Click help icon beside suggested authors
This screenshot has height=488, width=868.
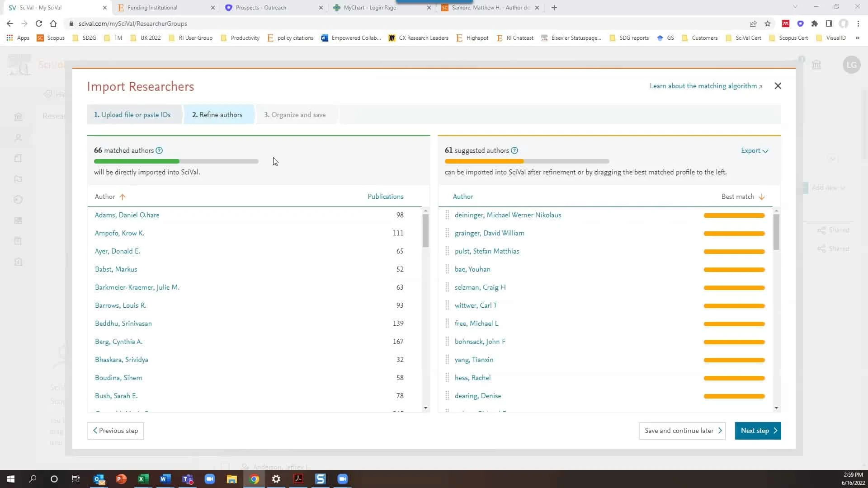pyautogui.click(x=514, y=150)
